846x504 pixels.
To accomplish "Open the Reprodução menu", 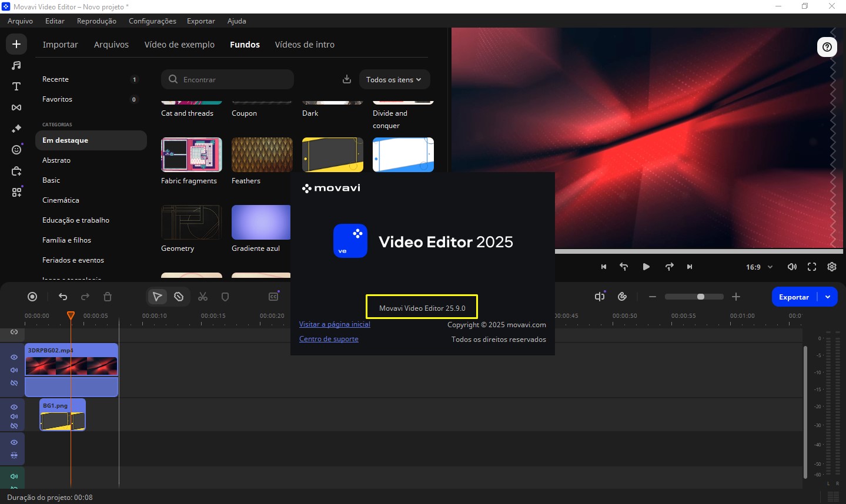I will click(x=96, y=21).
